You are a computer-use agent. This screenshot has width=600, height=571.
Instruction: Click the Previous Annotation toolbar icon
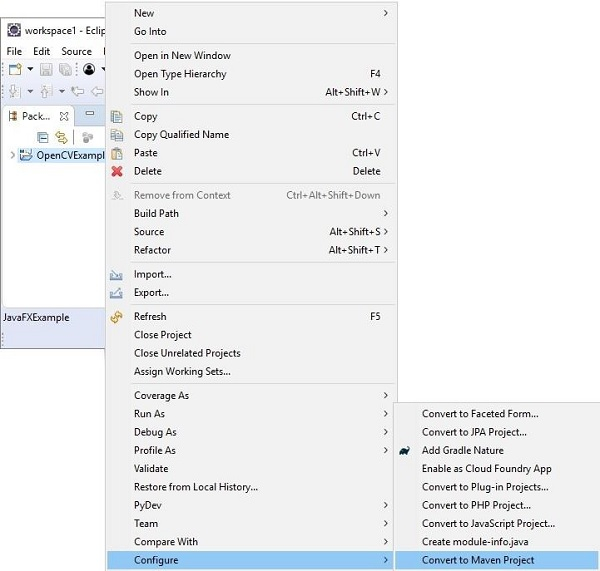click(x=47, y=92)
